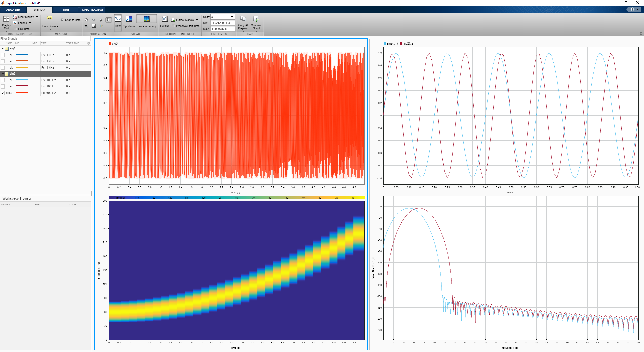
Task: Open the Panner tool
Action: tap(164, 19)
